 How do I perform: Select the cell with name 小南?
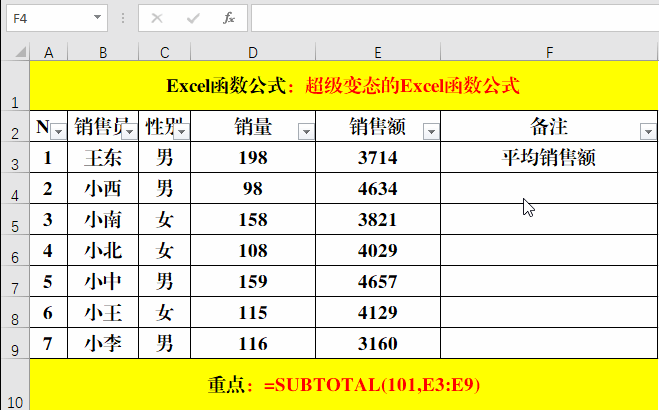(x=103, y=219)
